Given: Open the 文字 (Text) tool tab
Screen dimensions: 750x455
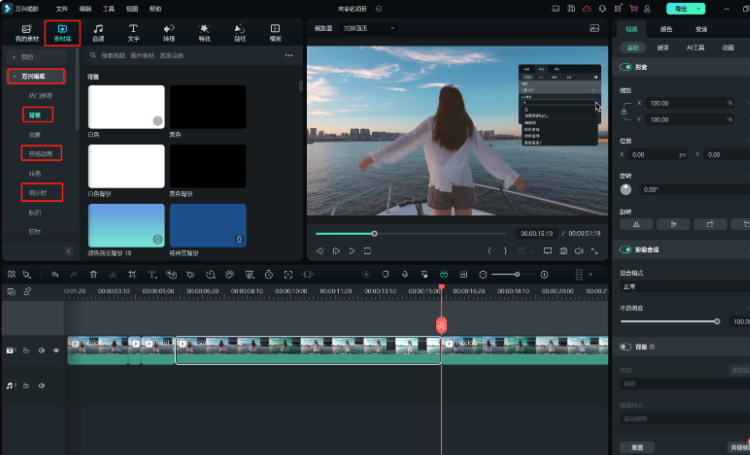Looking at the screenshot, I should (x=133, y=32).
